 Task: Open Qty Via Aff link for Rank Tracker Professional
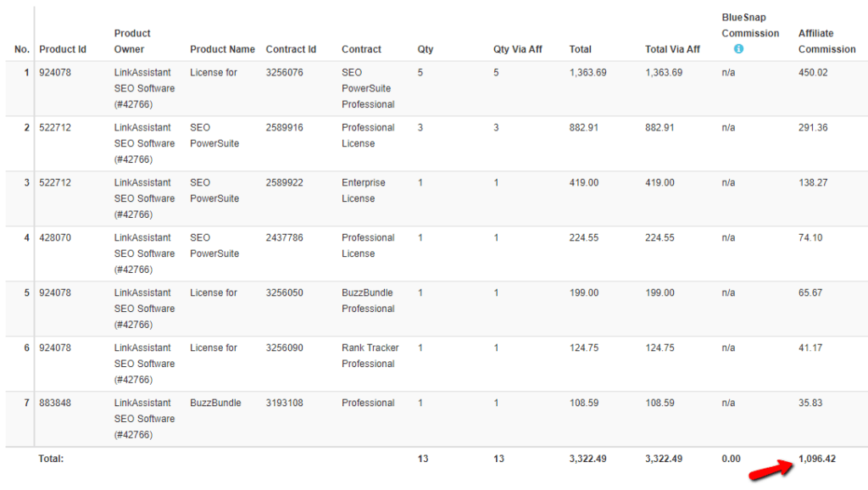click(x=496, y=348)
